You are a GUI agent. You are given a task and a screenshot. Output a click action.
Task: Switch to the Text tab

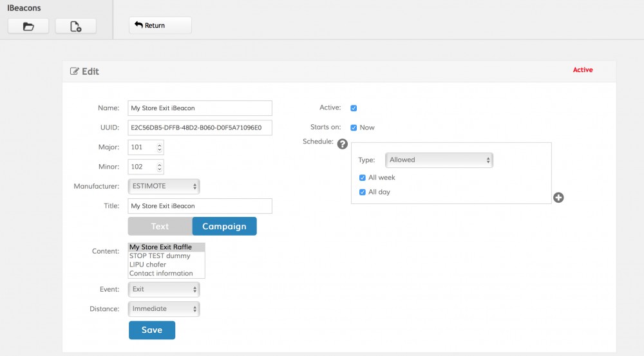(x=160, y=227)
